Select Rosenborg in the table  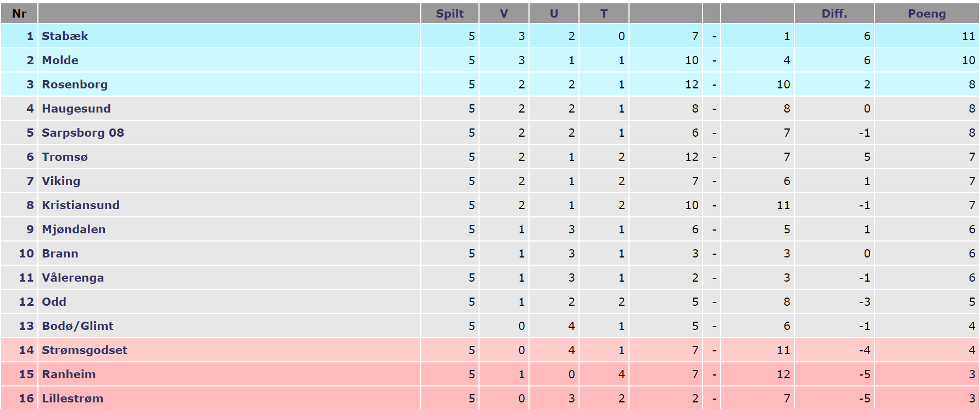coord(75,85)
